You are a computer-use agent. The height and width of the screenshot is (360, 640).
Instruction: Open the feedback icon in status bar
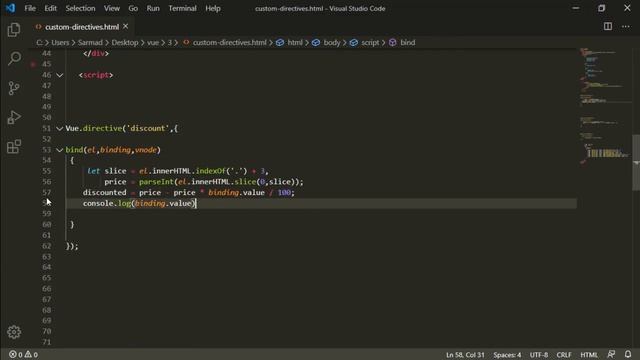click(611, 354)
